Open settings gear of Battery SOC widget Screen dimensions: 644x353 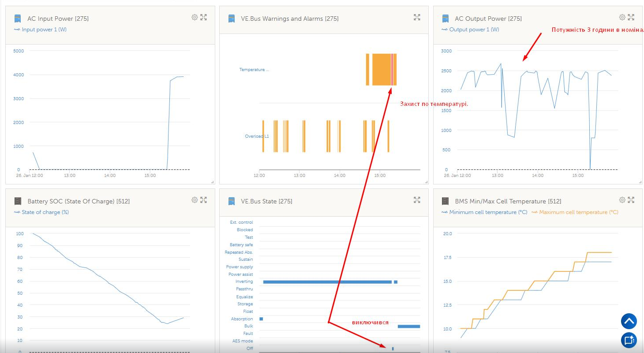coord(195,200)
